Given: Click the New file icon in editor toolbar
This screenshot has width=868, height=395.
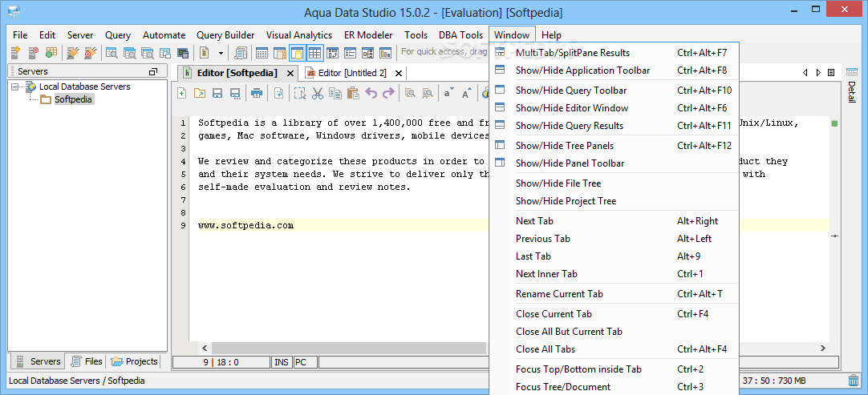Looking at the screenshot, I should click(181, 93).
